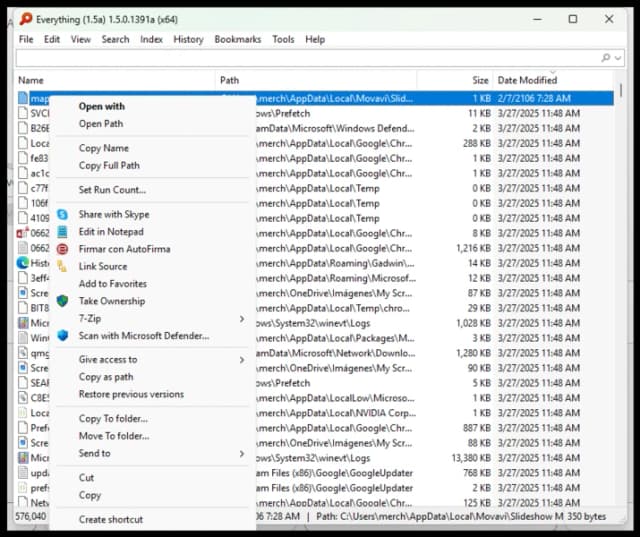Click the icon of the '3eff' file row
The image size is (640, 537).
point(23,278)
